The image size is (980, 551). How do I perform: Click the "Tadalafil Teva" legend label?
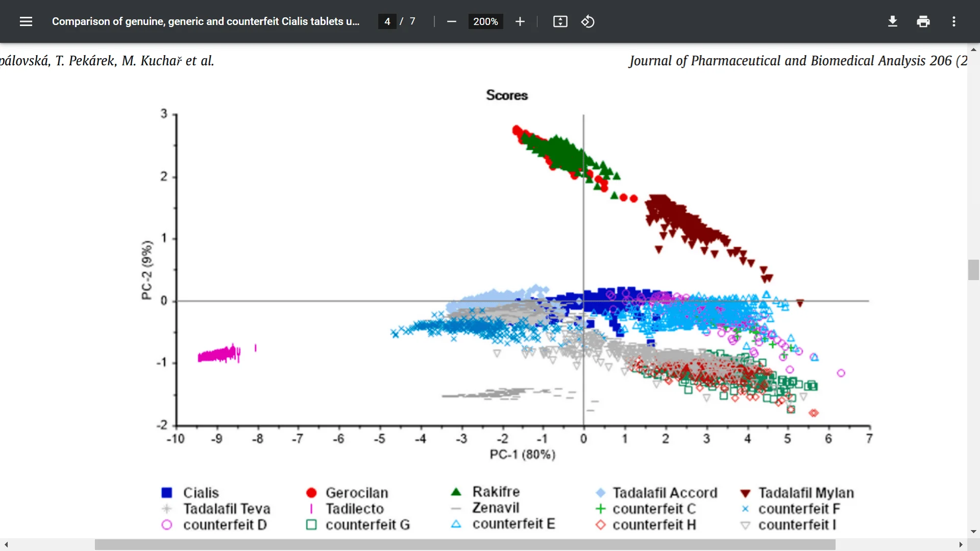tap(227, 509)
